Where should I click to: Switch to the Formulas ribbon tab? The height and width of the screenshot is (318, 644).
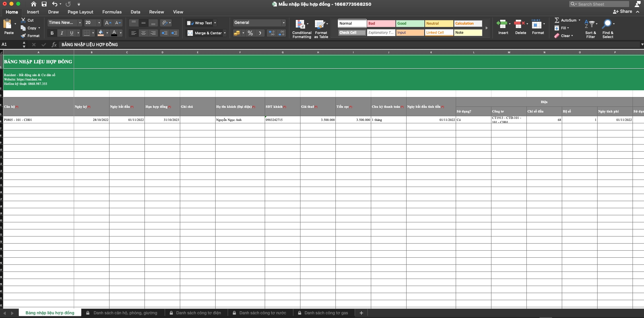tap(112, 12)
